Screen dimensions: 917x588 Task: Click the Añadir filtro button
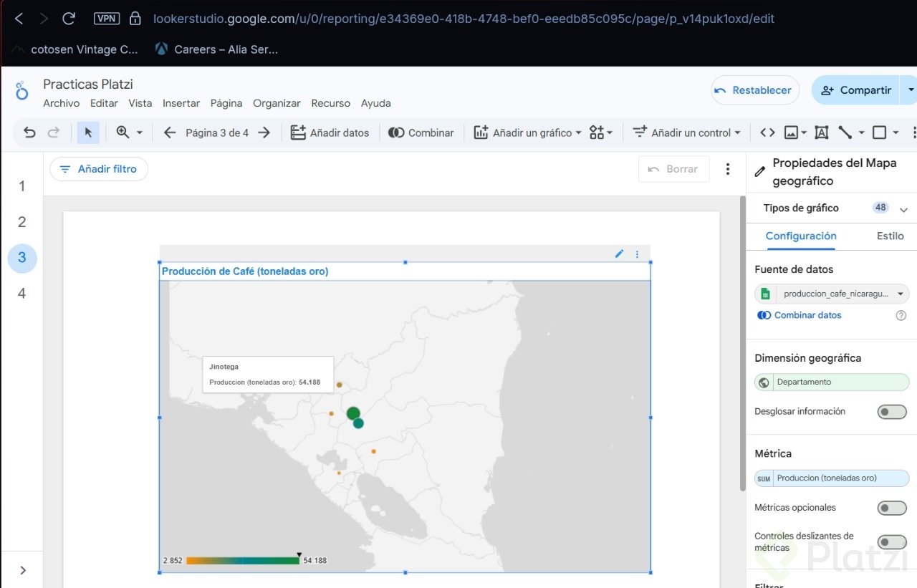99,169
